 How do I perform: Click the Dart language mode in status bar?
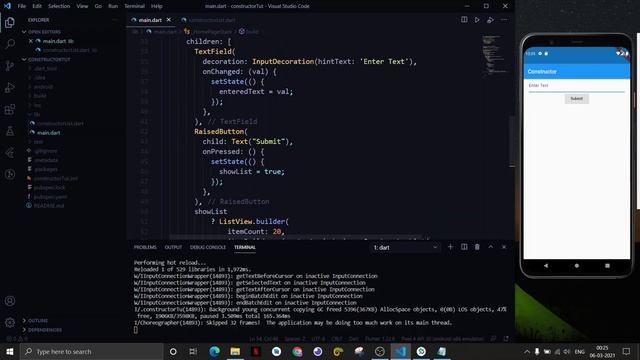(353, 339)
